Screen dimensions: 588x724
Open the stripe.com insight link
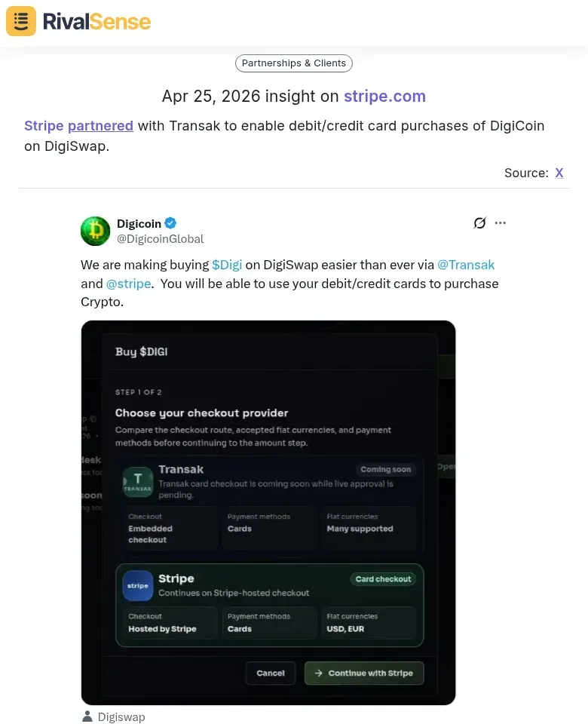pos(384,97)
